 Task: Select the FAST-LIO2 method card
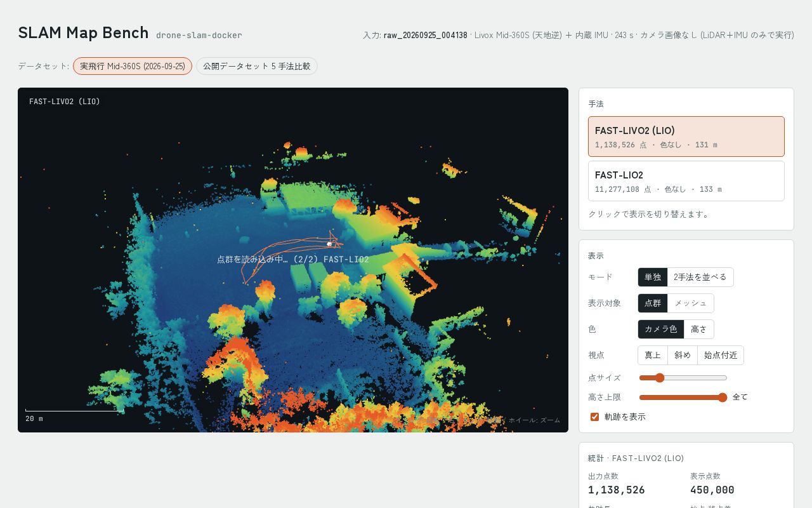[x=686, y=181]
